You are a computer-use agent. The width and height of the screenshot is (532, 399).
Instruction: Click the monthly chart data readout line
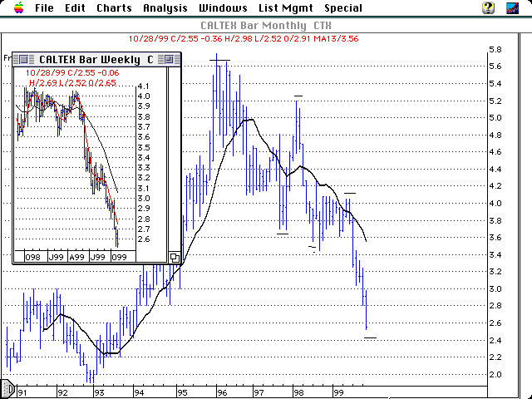point(244,39)
